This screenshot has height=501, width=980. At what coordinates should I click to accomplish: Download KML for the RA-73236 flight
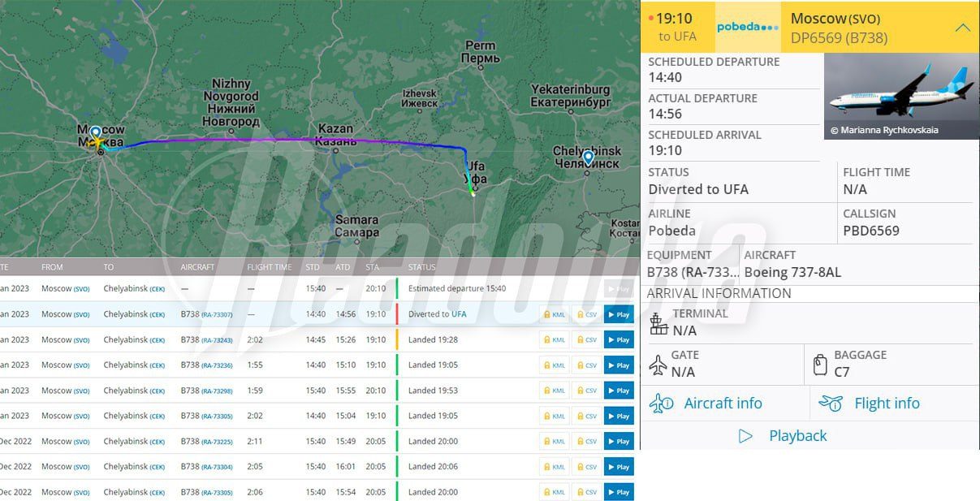point(554,365)
